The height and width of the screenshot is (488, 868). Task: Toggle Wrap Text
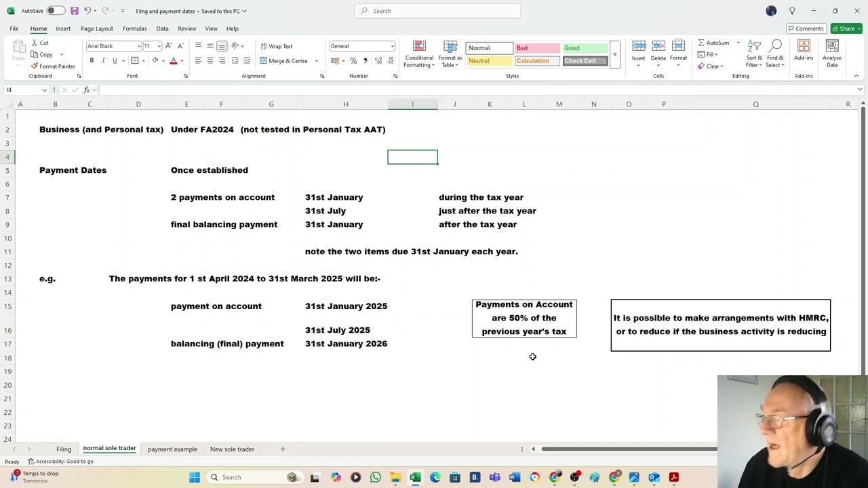pyautogui.click(x=276, y=46)
